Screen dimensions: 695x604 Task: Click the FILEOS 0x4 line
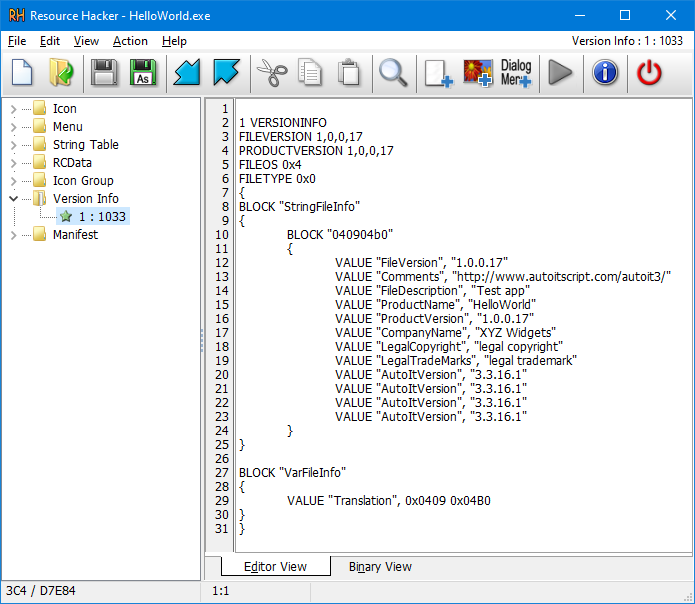pos(270,165)
